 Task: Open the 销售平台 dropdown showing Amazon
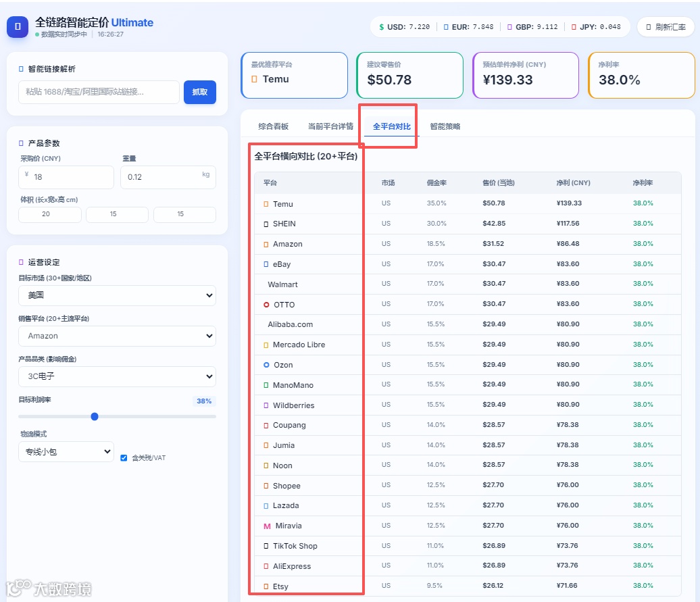[117, 336]
